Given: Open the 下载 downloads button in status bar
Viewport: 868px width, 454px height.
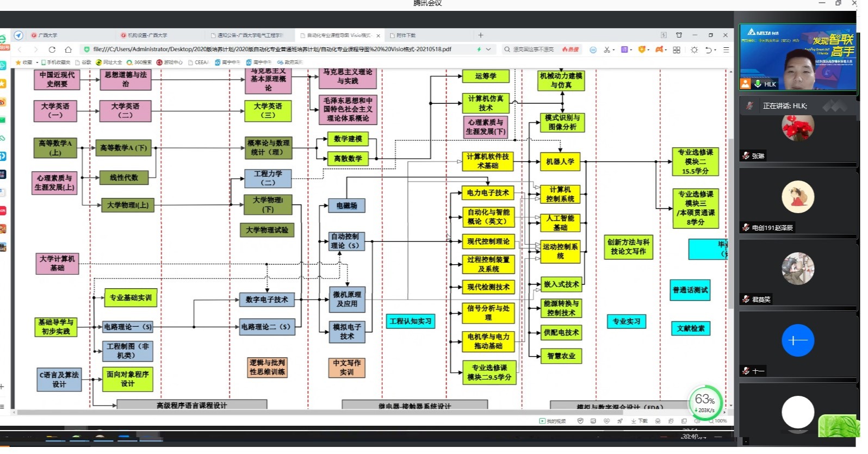Looking at the screenshot, I should coord(640,421).
